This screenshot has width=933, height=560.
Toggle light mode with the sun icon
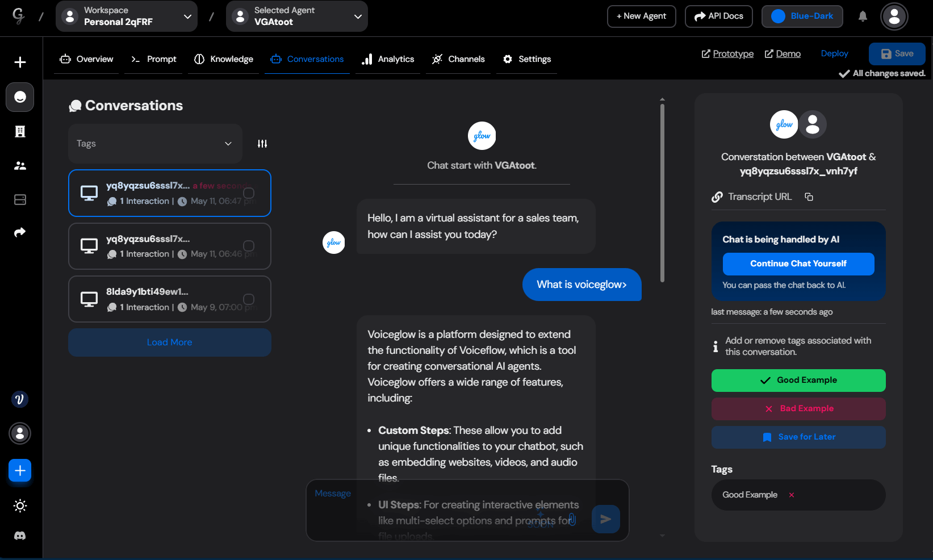tap(20, 505)
